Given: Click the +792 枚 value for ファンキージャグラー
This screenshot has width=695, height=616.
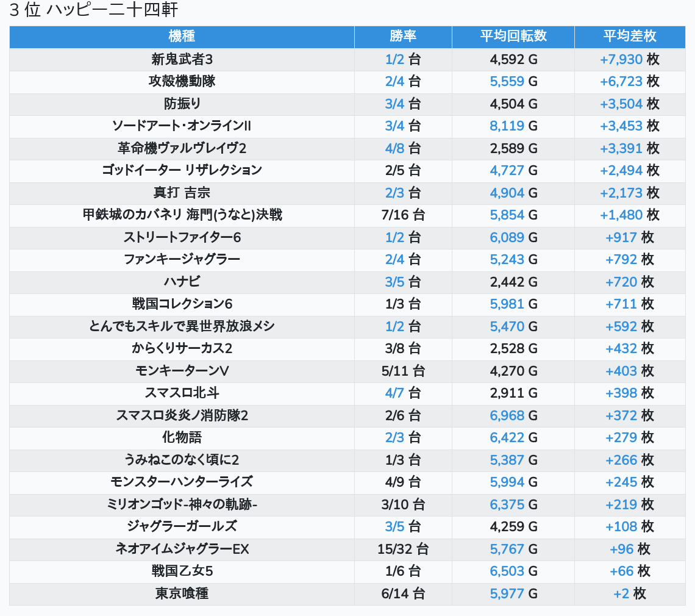Looking at the screenshot, I should pyautogui.click(x=629, y=259).
